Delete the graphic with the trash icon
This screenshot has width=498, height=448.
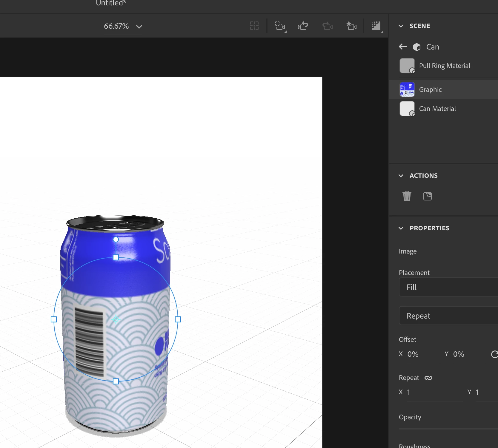407,196
